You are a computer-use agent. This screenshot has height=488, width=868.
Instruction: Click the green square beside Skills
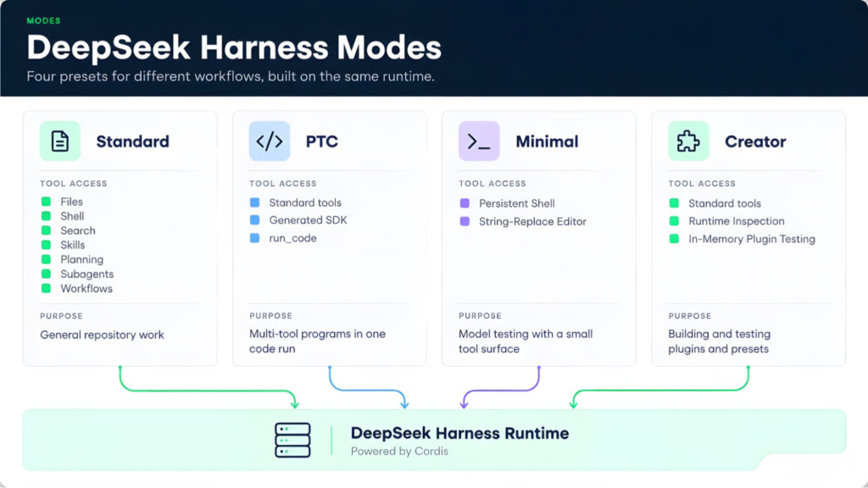pyautogui.click(x=46, y=245)
